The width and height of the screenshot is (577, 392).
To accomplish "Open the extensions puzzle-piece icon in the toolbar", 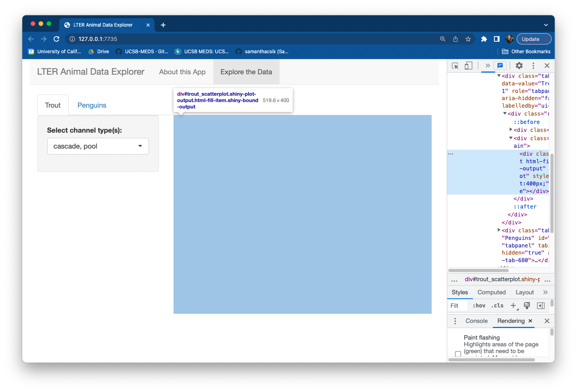I will pos(484,39).
